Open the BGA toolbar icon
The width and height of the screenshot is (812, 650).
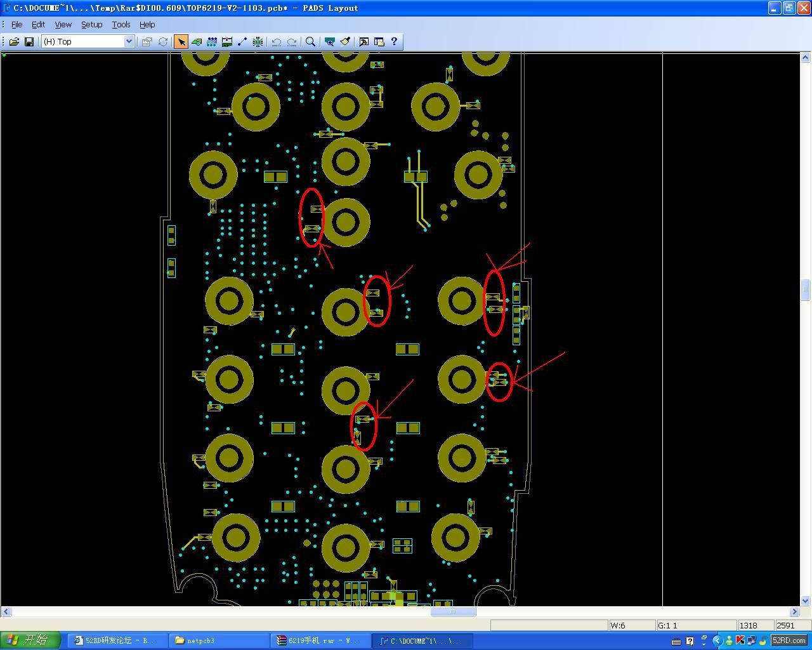258,42
